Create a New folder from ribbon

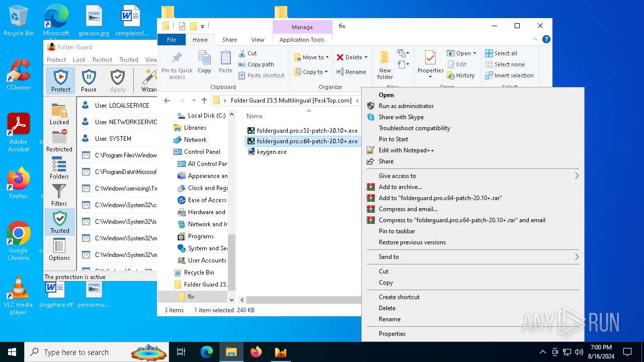[385, 65]
